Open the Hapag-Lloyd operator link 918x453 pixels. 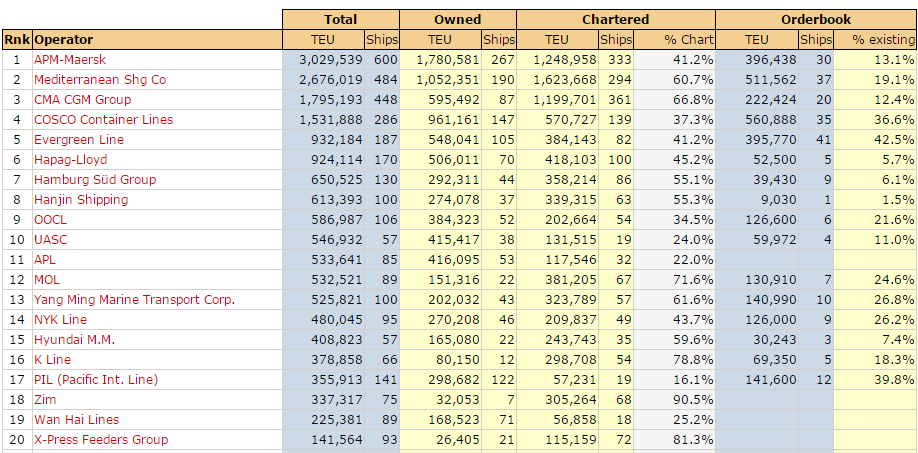(x=70, y=160)
